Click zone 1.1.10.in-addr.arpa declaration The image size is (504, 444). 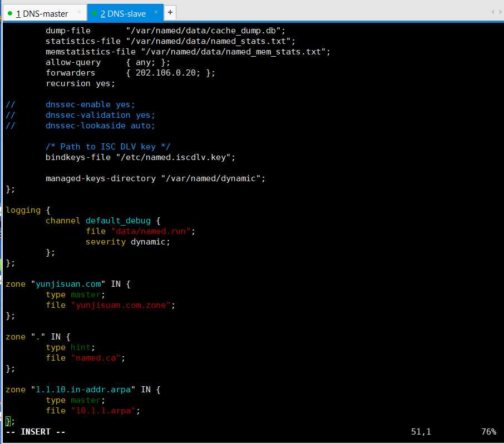(83, 390)
